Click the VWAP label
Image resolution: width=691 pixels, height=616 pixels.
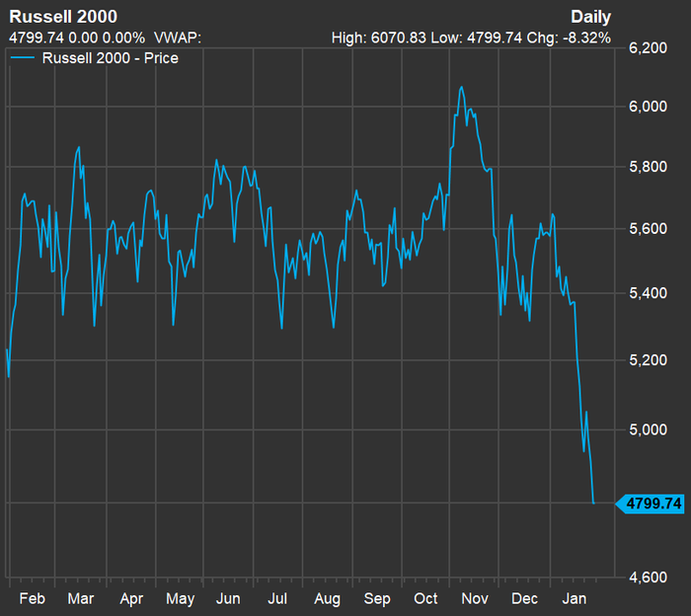[x=178, y=38]
